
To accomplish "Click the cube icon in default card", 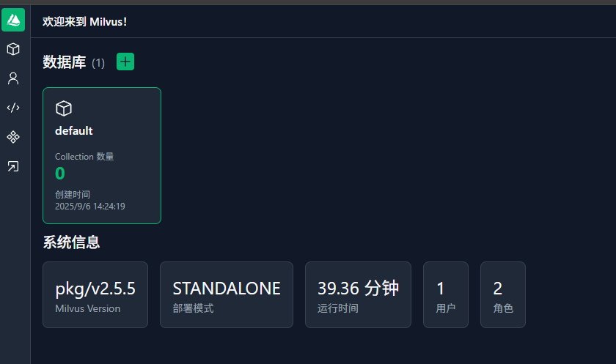I will click(x=64, y=108).
